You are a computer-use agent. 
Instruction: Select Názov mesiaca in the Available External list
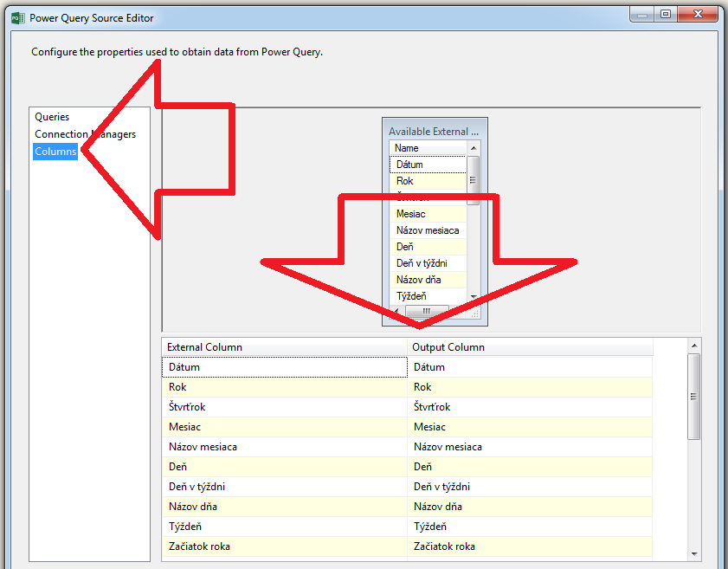click(x=428, y=230)
